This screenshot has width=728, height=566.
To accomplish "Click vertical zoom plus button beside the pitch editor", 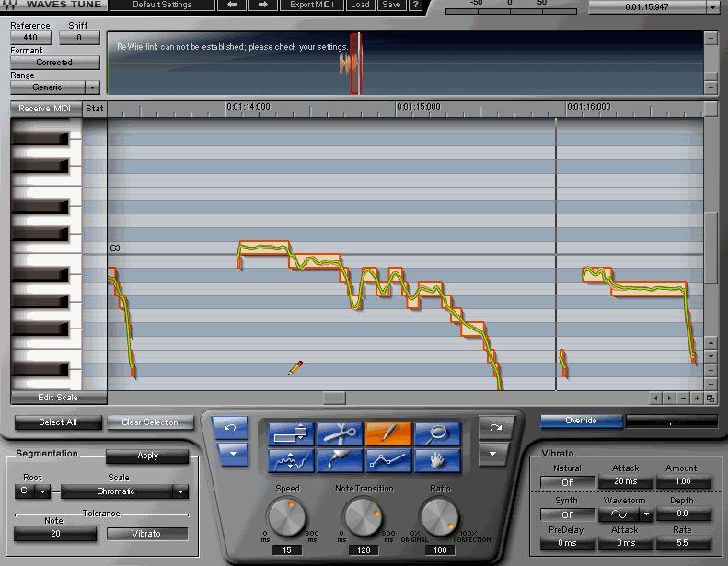I will click(x=711, y=385).
